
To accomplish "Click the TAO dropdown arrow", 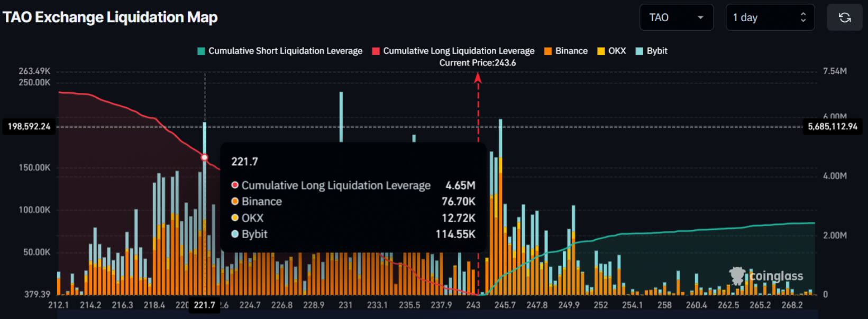I will (x=700, y=17).
